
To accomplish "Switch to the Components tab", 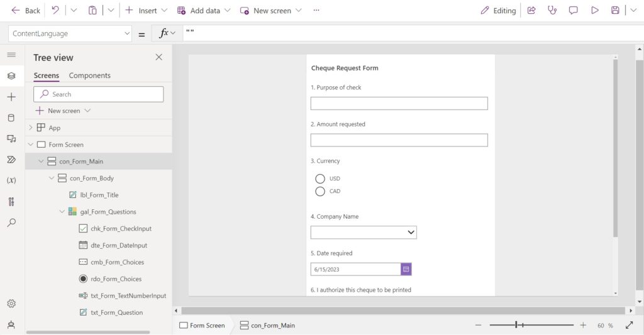I will (89, 75).
